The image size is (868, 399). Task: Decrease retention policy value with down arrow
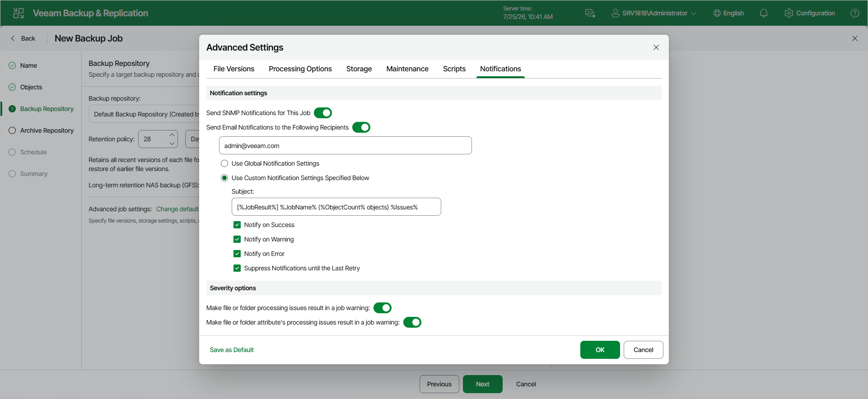pos(172,144)
